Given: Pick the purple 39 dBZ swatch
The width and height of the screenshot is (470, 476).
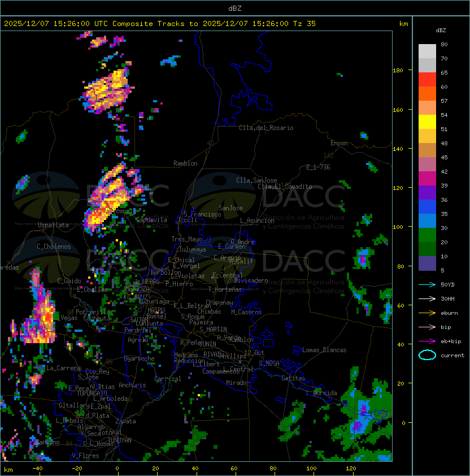Looking at the screenshot, I should pyautogui.click(x=427, y=192).
